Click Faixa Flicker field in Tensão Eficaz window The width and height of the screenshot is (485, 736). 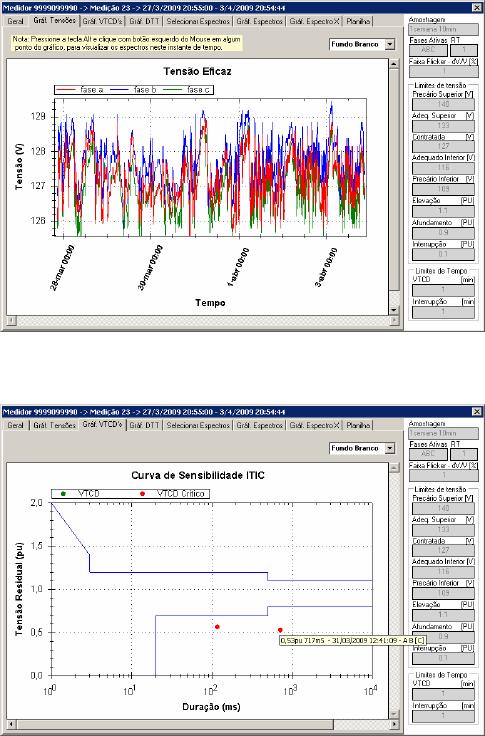[x=444, y=71]
